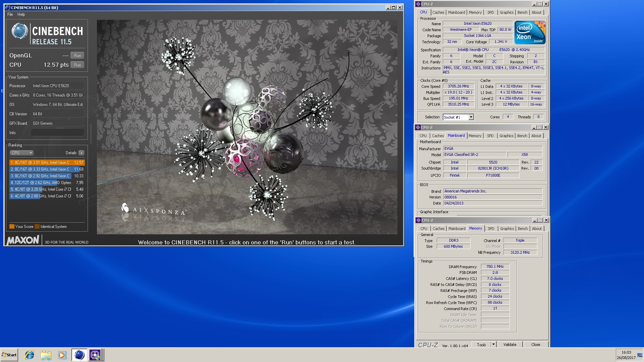
Task: Click the Cinebench globe logo icon
Action: [x=19, y=31]
